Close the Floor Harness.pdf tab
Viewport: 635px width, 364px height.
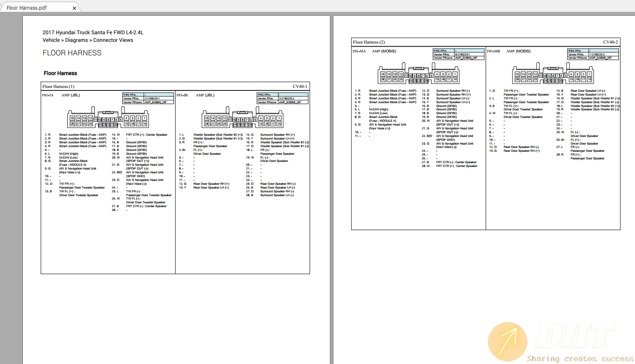[74, 8]
